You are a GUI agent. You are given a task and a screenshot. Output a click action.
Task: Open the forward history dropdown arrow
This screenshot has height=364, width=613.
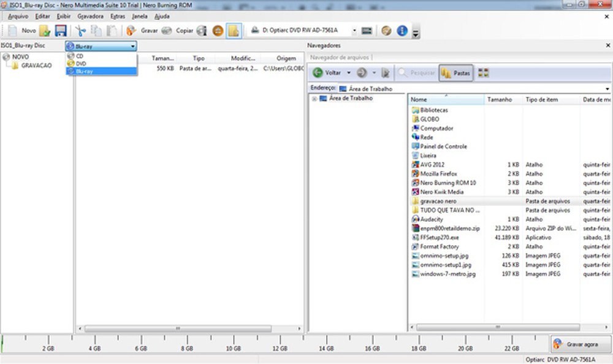(374, 73)
